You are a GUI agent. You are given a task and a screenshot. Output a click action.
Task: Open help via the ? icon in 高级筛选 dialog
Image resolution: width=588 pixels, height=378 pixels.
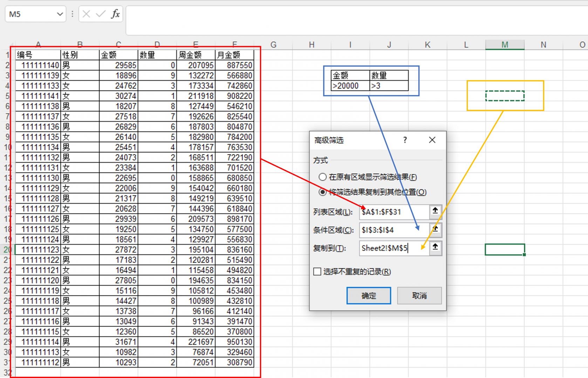click(405, 140)
